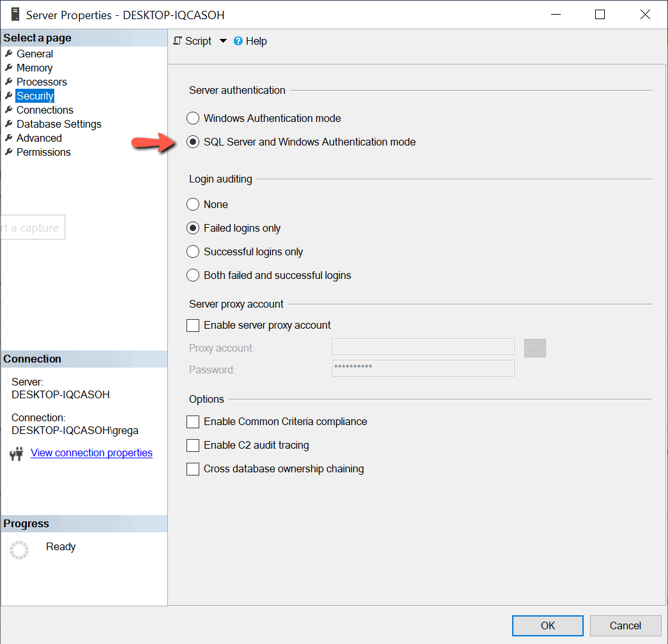Image resolution: width=668 pixels, height=644 pixels.
Task: Enable Common Criteria compliance checkbox
Action: (x=193, y=422)
